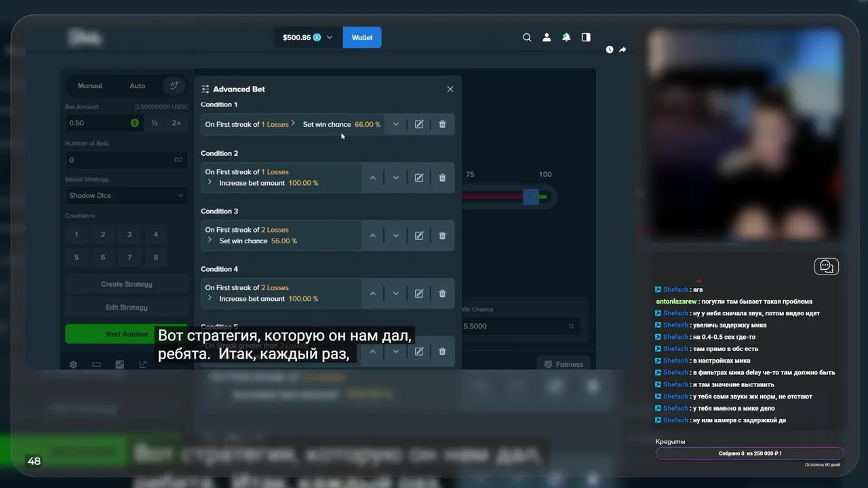Click the infinity symbol in Number of Bets
The height and width of the screenshot is (488, 868).
(178, 160)
